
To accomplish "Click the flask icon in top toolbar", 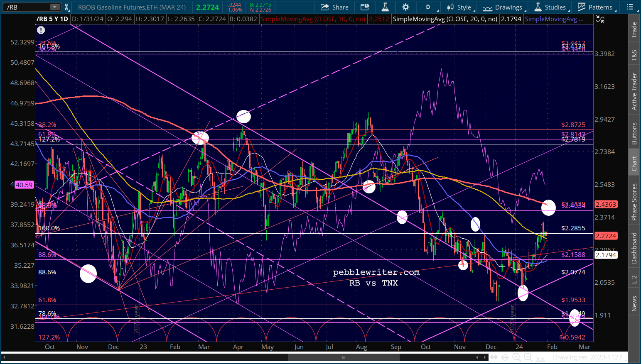I will click(x=385, y=7).
